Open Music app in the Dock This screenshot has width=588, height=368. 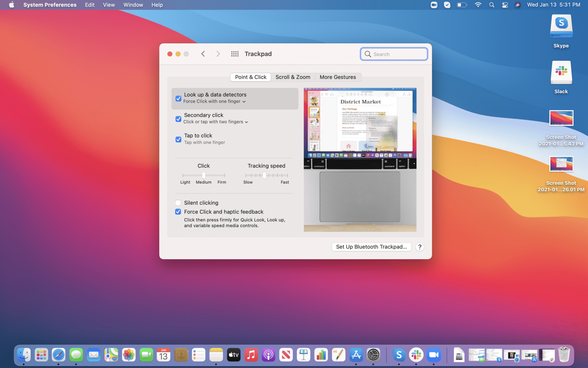(x=251, y=355)
